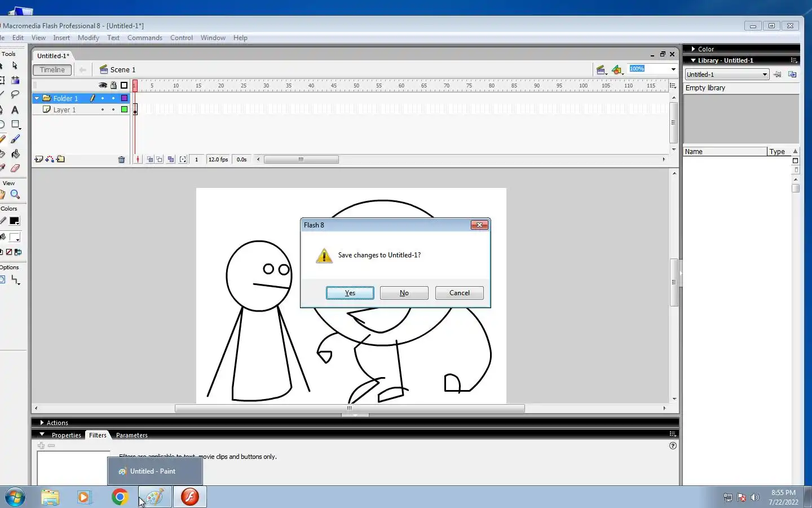Add a motion guide layer
The width and height of the screenshot is (812, 508).
coord(50,159)
